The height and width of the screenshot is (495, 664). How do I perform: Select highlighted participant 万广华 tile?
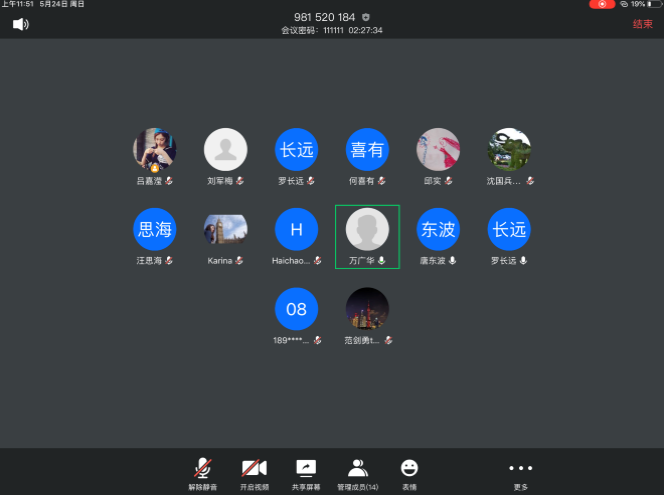coord(367,236)
